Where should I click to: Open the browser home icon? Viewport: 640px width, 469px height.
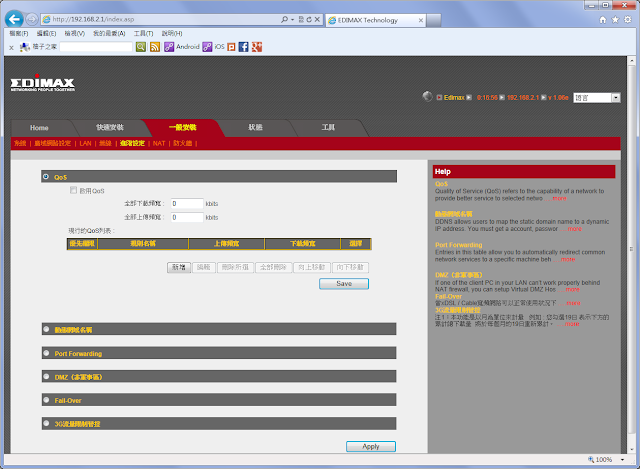[603, 20]
